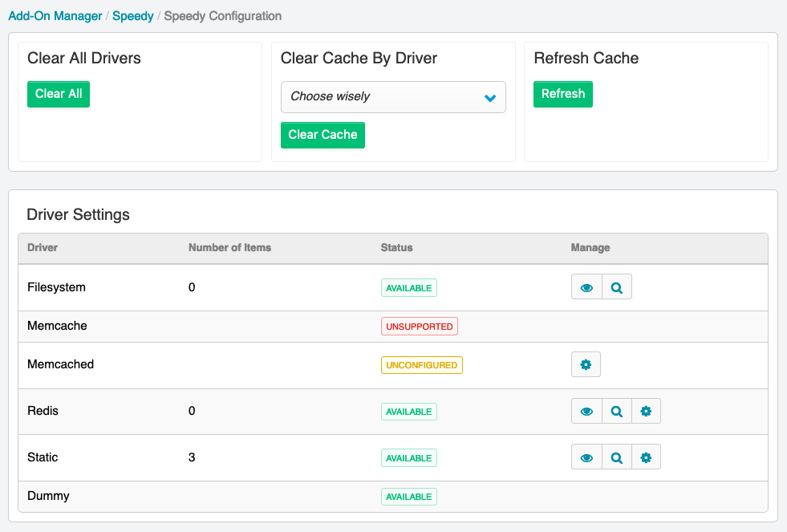787x532 pixels.
Task: Go to Add-On Manager breadcrumb link
Action: [x=55, y=16]
